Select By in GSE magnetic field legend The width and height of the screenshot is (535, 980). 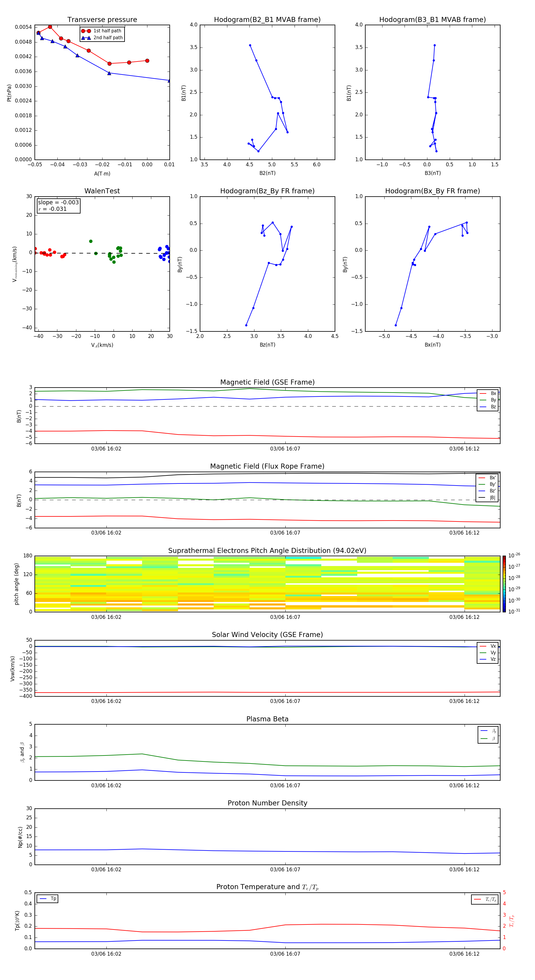point(488,400)
